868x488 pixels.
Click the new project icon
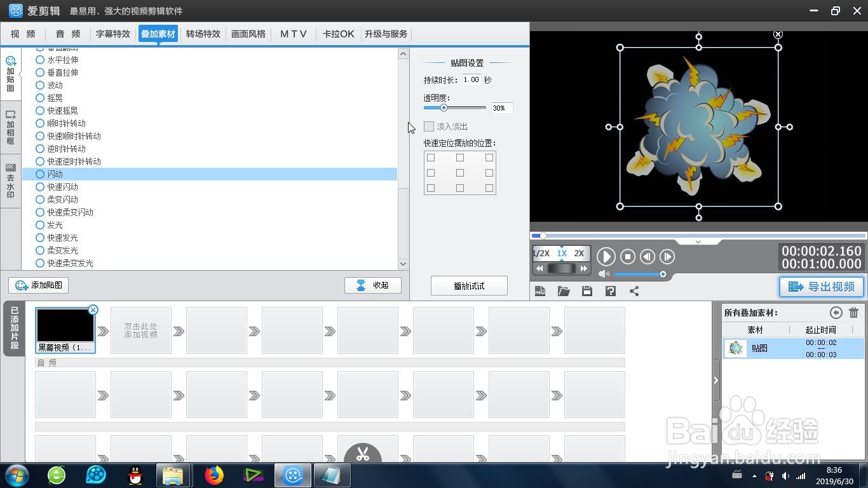540,291
